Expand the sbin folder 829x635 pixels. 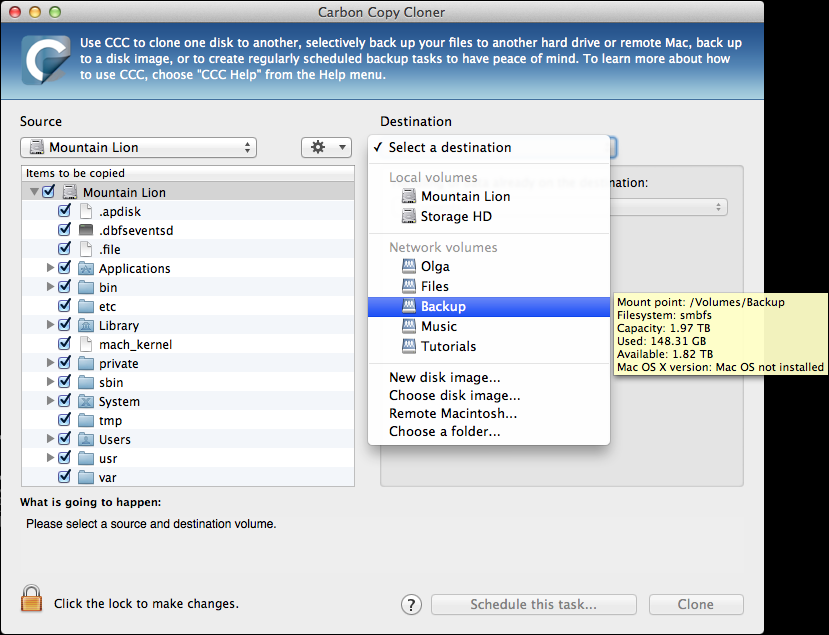(x=50, y=382)
